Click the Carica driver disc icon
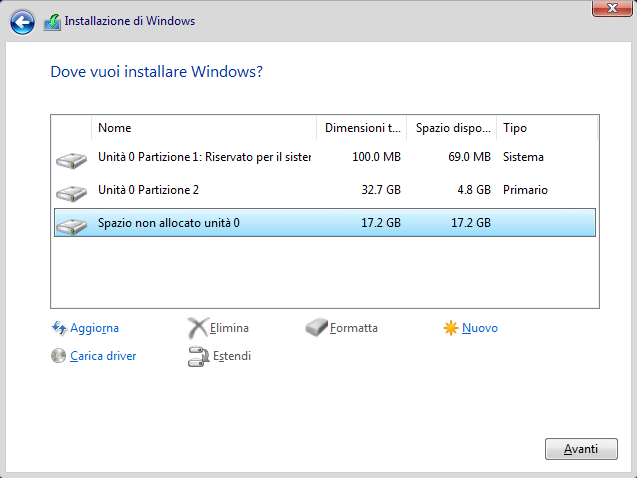 (58, 356)
